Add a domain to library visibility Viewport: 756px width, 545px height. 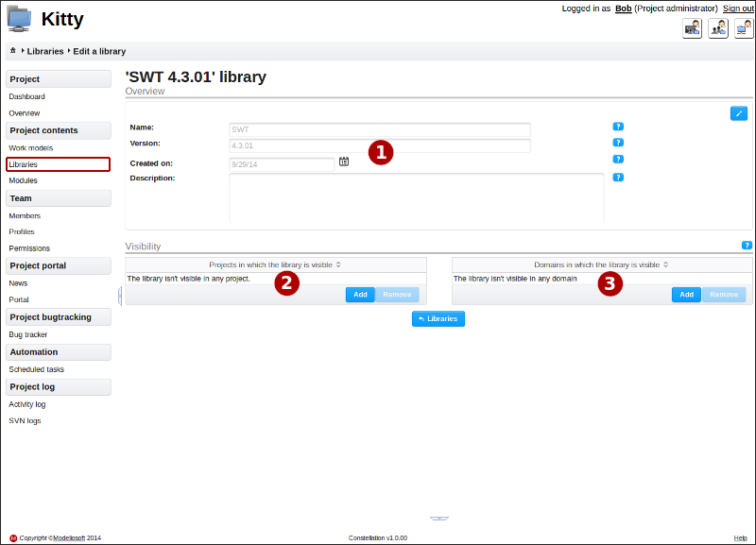click(687, 295)
